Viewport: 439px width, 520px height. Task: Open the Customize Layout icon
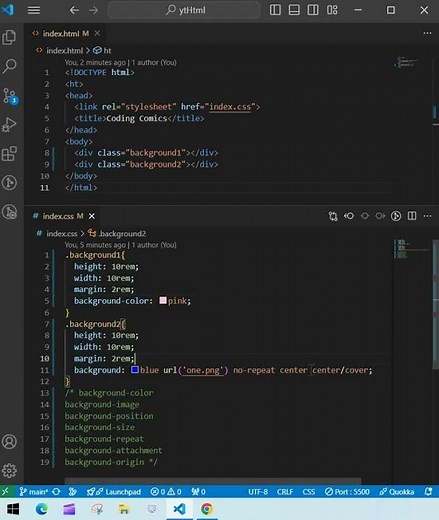point(332,10)
